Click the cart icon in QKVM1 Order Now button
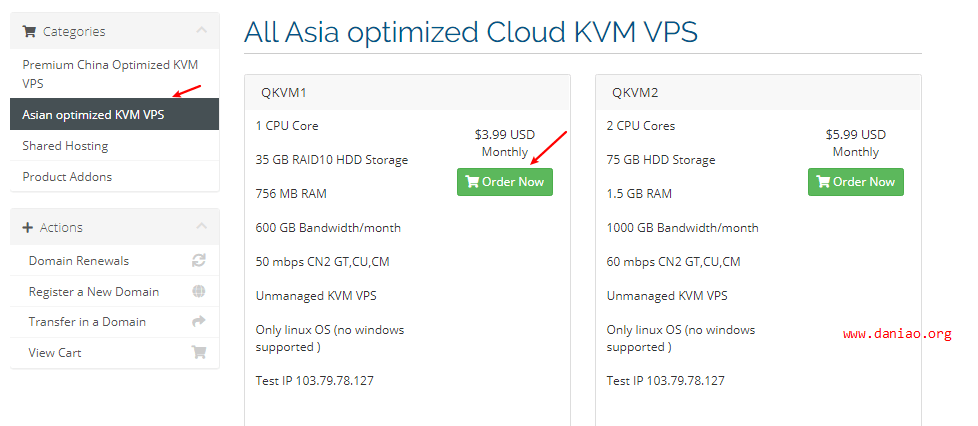The image size is (978, 426). [x=472, y=182]
